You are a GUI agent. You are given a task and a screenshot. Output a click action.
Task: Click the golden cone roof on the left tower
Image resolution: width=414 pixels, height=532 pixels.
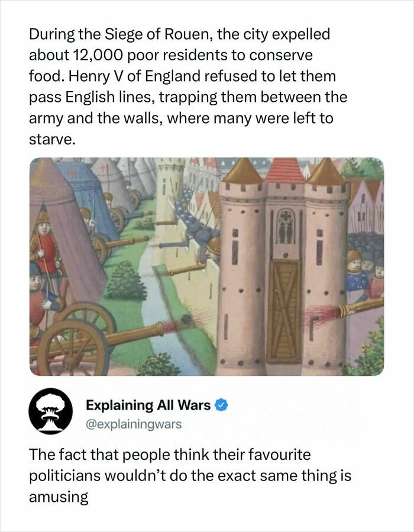click(242, 170)
